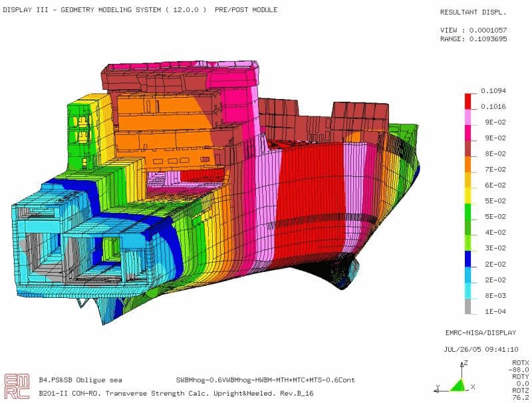This screenshot has width=532, height=403.
Task: Click the RANGE: 0.1093695 readout
Action: [x=473, y=39]
